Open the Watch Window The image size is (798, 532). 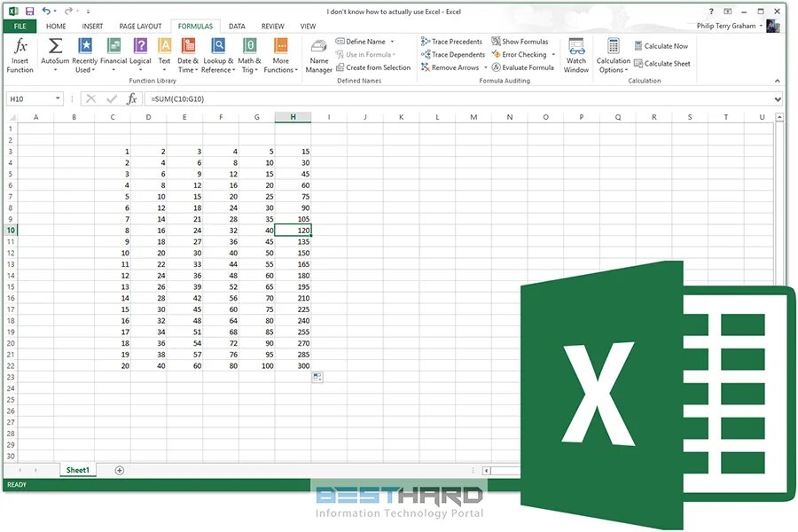point(576,55)
